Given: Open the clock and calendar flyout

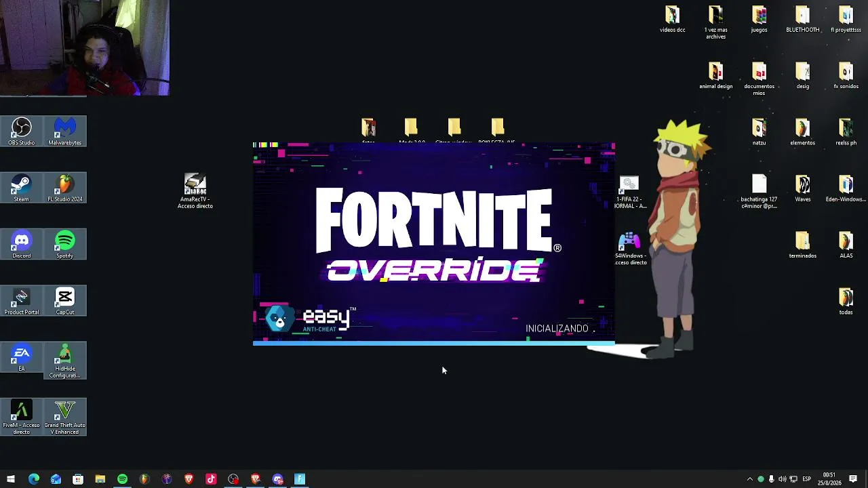Looking at the screenshot, I should pyautogui.click(x=829, y=479).
